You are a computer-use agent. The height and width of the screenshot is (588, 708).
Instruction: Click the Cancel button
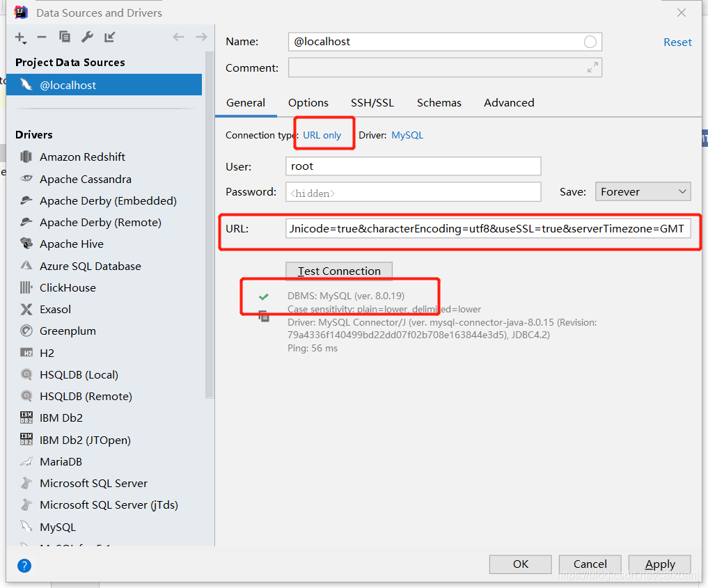click(x=590, y=564)
